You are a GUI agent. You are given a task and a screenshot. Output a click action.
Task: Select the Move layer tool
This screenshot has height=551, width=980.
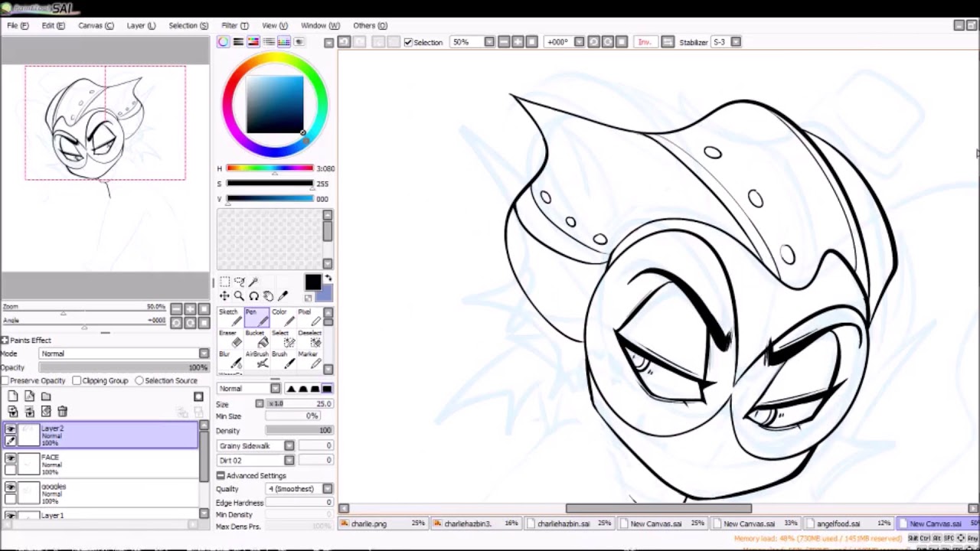(224, 296)
